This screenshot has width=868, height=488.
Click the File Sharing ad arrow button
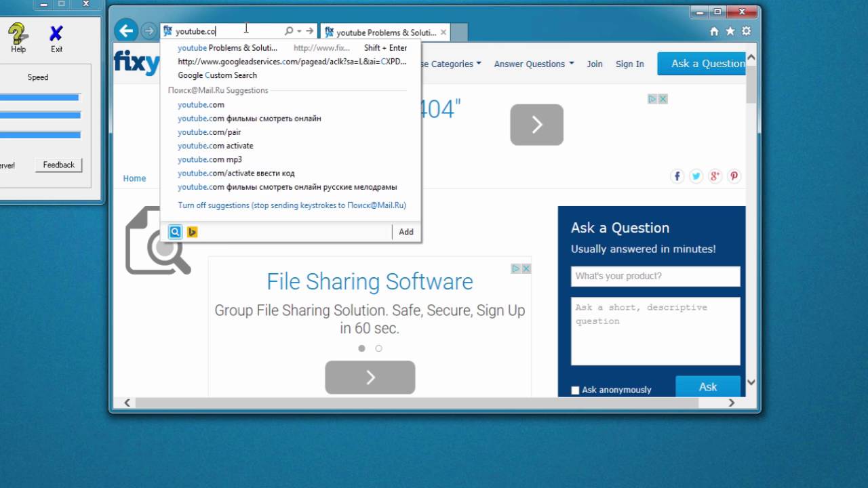pyautogui.click(x=370, y=378)
